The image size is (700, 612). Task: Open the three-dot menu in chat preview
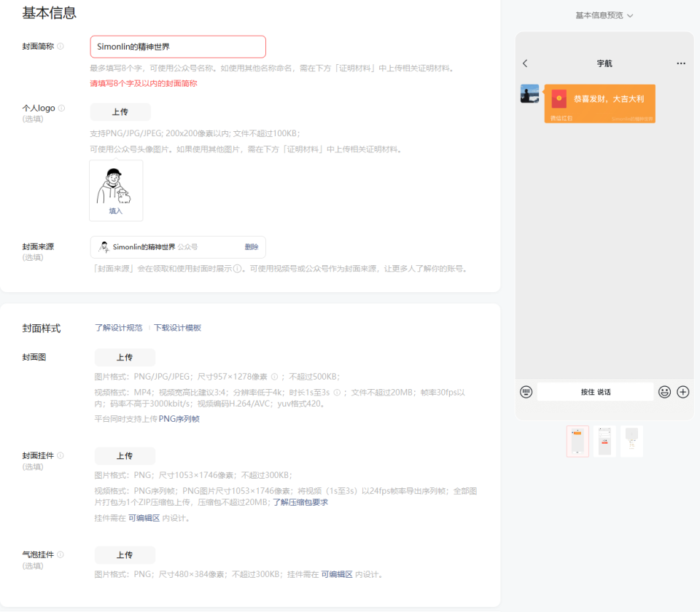point(681,63)
